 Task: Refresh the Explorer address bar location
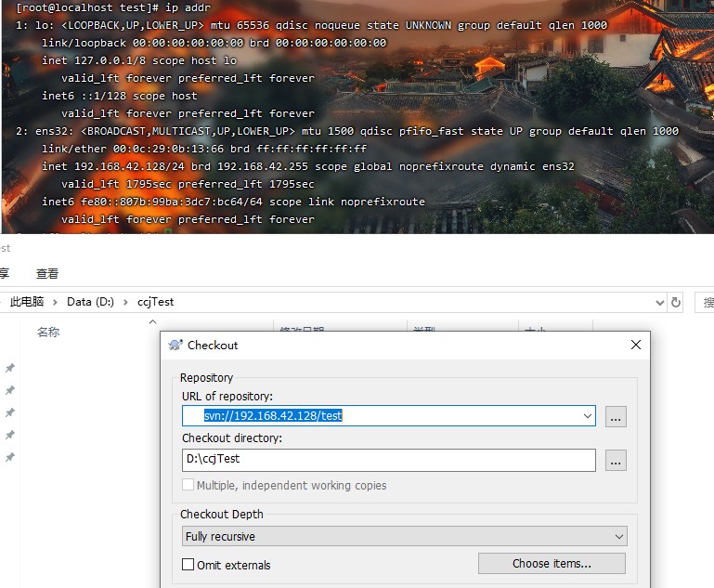coord(676,302)
